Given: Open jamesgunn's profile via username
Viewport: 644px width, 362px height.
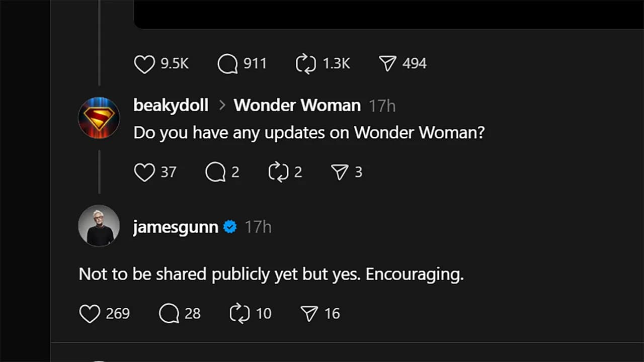Looking at the screenshot, I should tap(176, 227).
